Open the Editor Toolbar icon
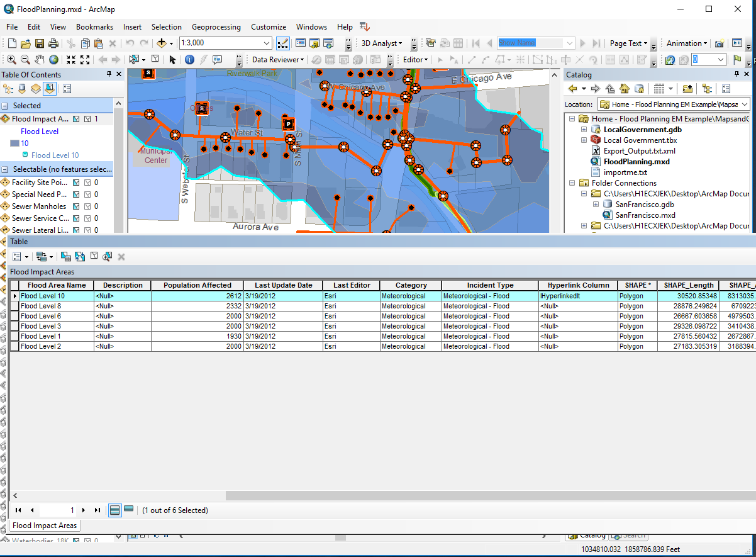 (x=282, y=43)
